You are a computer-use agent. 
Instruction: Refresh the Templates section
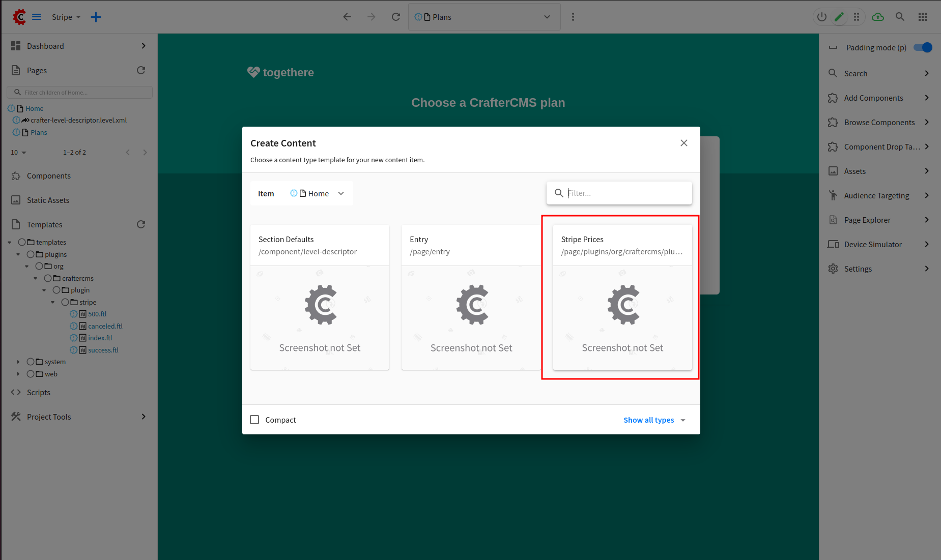tap(141, 224)
